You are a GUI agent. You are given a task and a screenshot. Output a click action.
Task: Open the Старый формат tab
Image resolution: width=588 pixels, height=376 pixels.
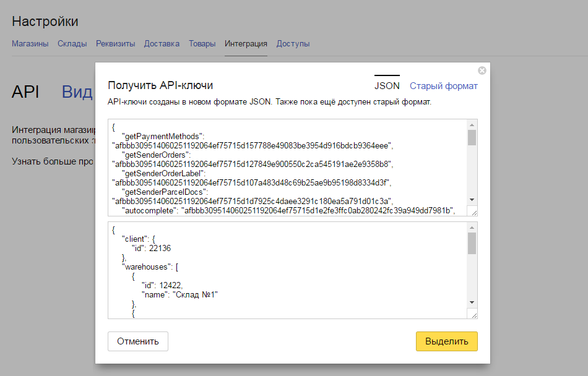pos(443,86)
